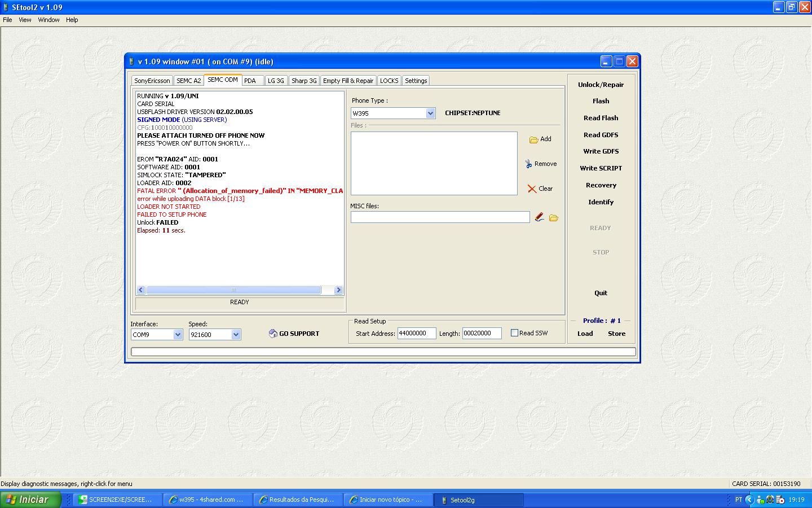Switch to the SonyEricsson tab

click(x=152, y=81)
